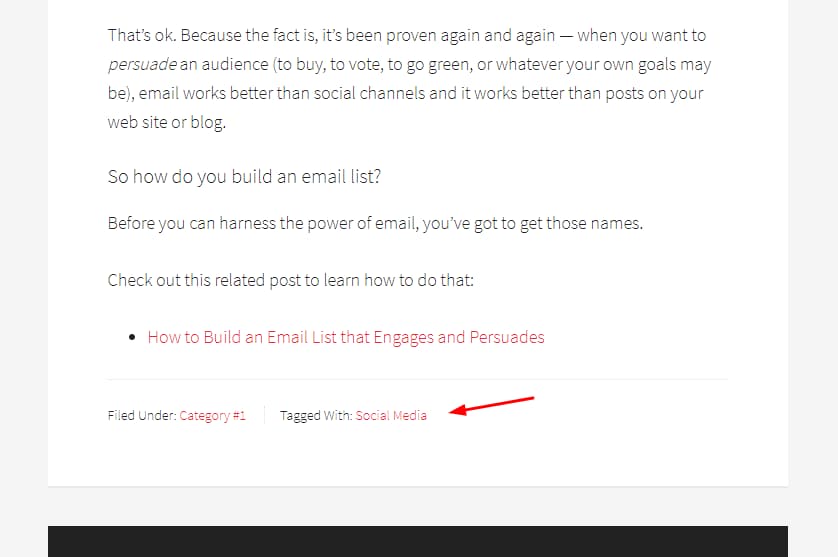Select the italic word "persuade"
Screen dimensions: 838x557
[142, 65]
